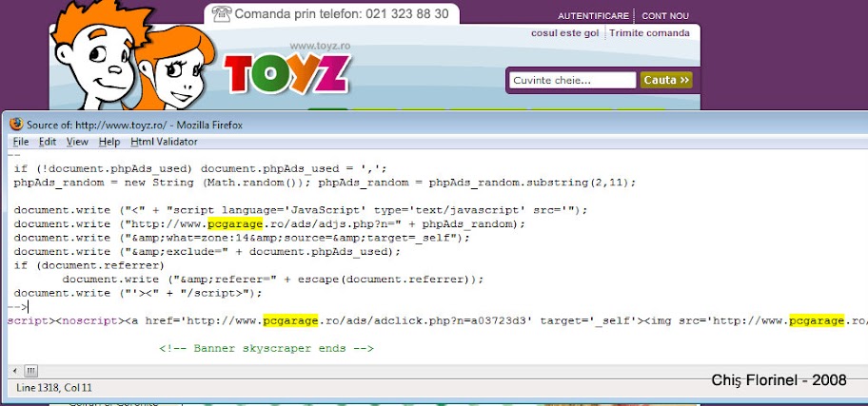Click the 'Banner skyscraper ends' comment

[x=266, y=348]
